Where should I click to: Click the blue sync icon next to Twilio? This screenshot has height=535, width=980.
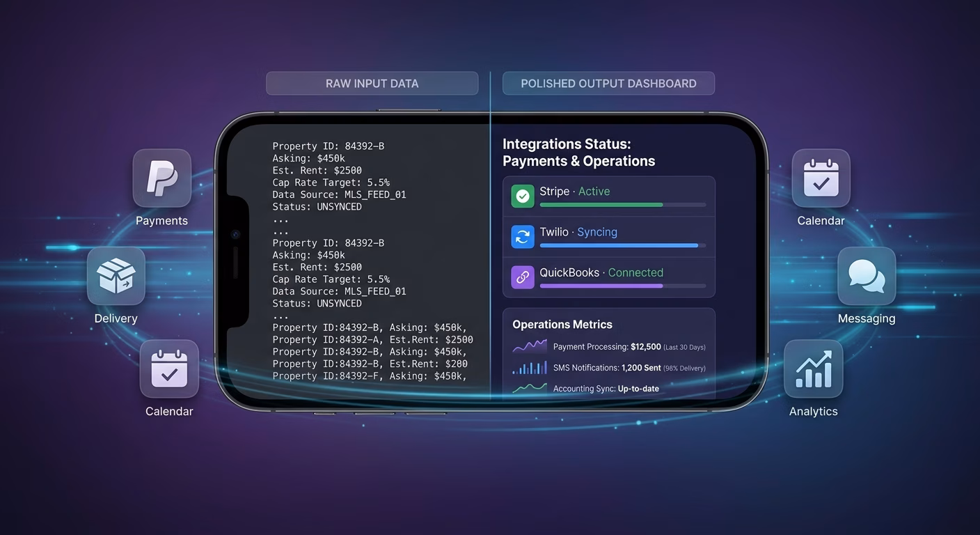(523, 237)
